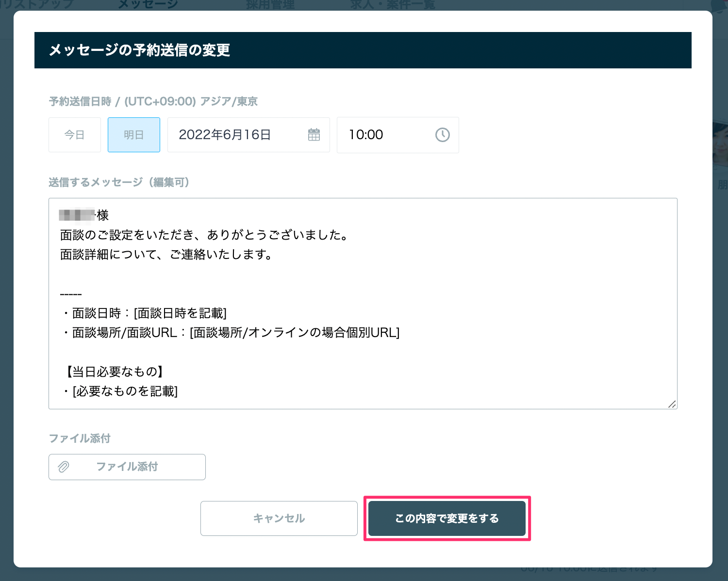Select the 明日 quick date option
728x581 pixels.
click(134, 135)
